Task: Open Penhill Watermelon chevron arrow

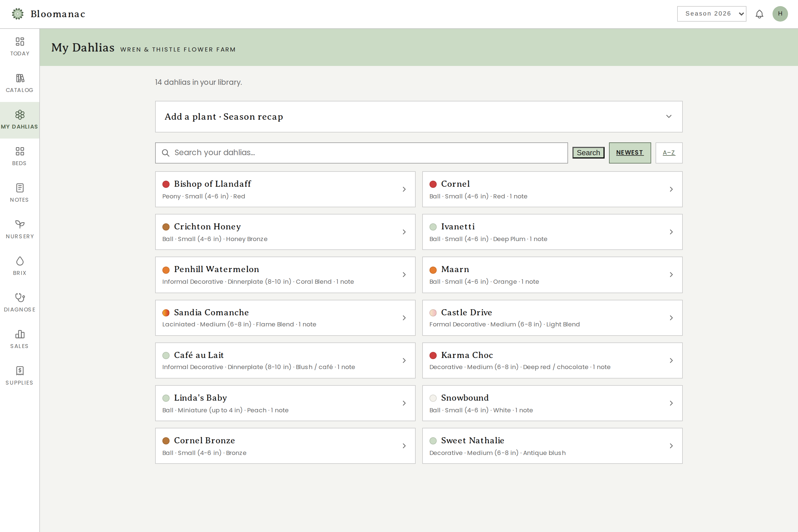Action: pyautogui.click(x=404, y=275)
